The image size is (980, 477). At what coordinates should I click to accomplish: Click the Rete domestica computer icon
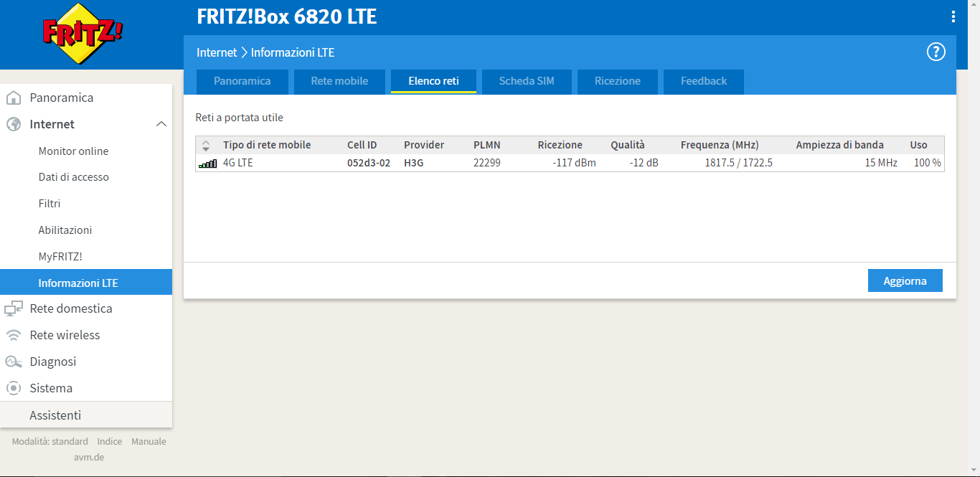tap(13, 309)
